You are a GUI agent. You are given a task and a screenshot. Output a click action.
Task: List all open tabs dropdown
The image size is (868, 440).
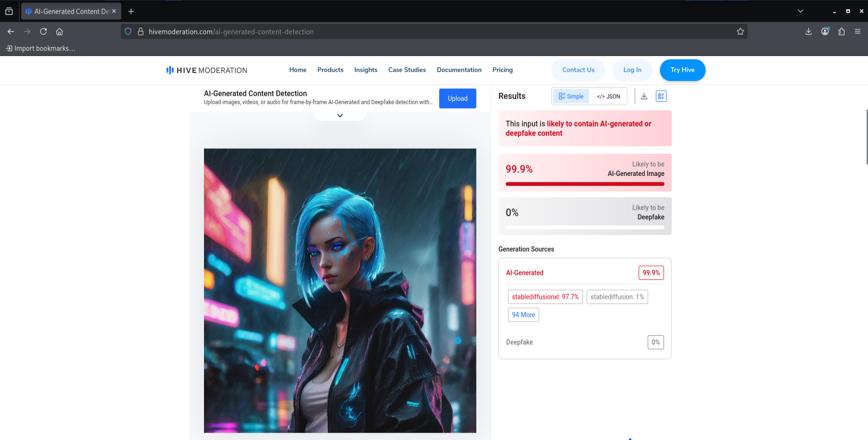(x=801, y=11)
